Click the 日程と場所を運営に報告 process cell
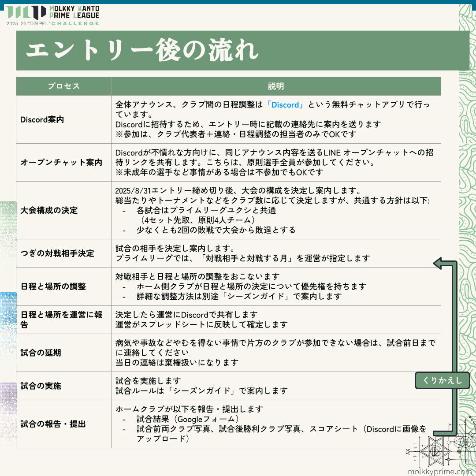 (x=61, y=320)
